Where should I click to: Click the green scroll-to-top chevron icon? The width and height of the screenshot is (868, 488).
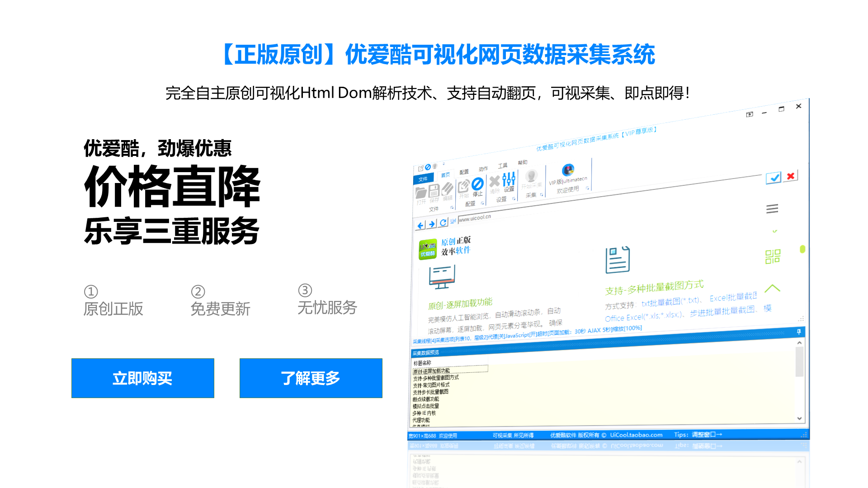tap(773, 288)
